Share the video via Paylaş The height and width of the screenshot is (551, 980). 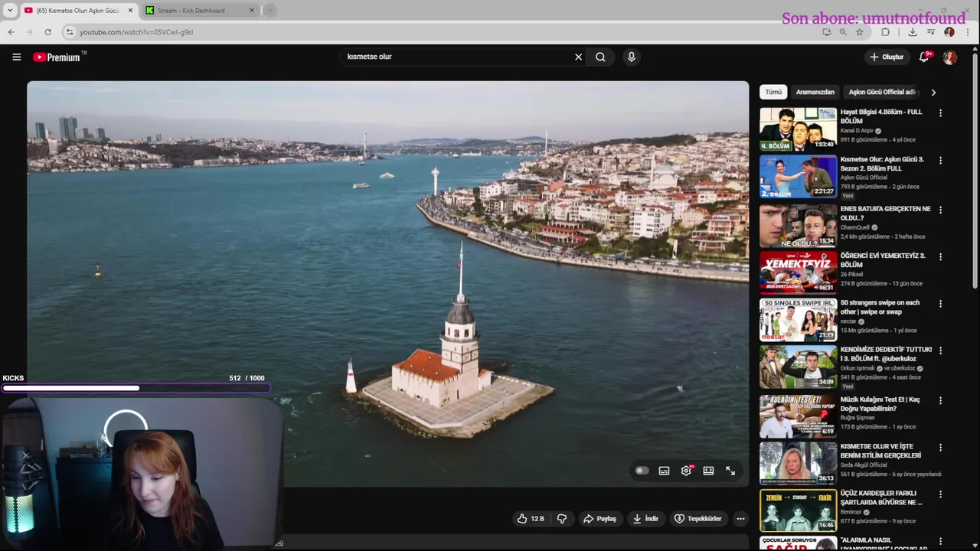(599, 519)
